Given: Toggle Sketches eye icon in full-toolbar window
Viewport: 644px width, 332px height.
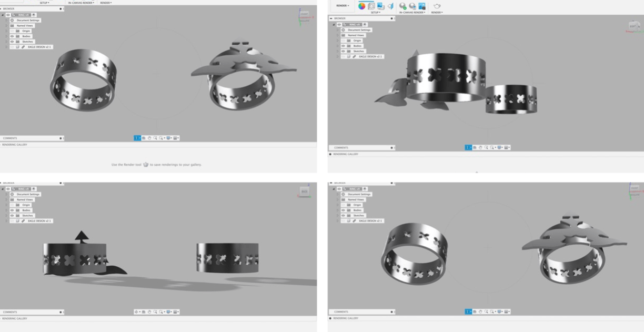Looking at the screenshot, I should [x=343, y=51].
